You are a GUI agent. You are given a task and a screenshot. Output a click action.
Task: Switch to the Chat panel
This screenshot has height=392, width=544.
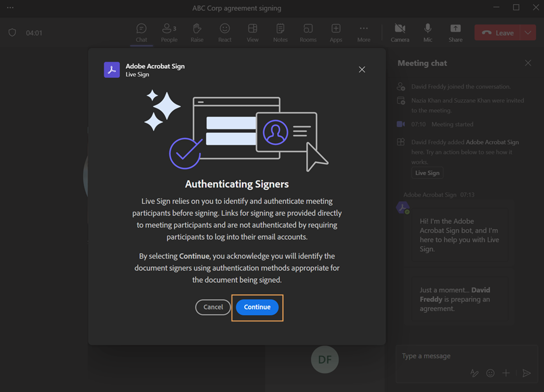pyautogui.click(x=141, y=32)
